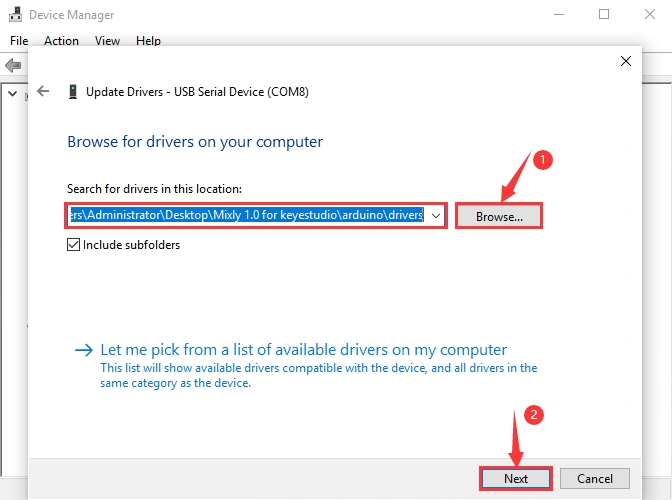Close the Update Drivers dialog
Viewport: 672px width, 500px height.
coord(626,61)
